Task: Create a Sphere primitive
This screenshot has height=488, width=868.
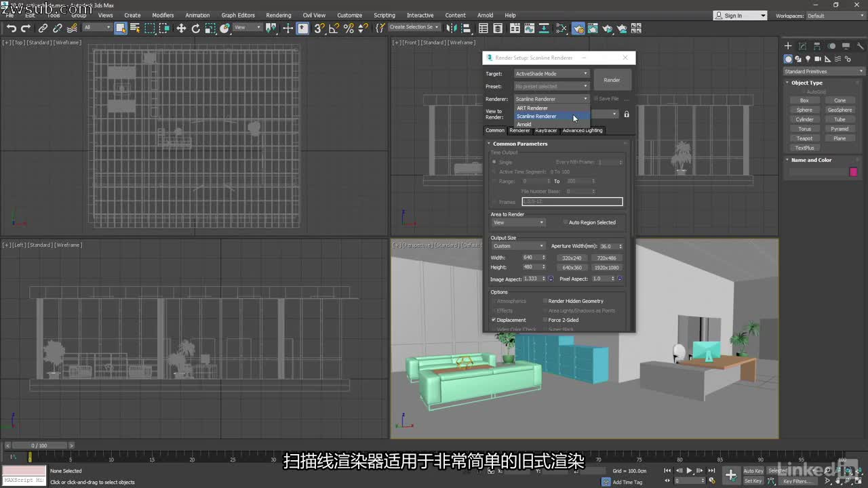Action: coord(804,110)
